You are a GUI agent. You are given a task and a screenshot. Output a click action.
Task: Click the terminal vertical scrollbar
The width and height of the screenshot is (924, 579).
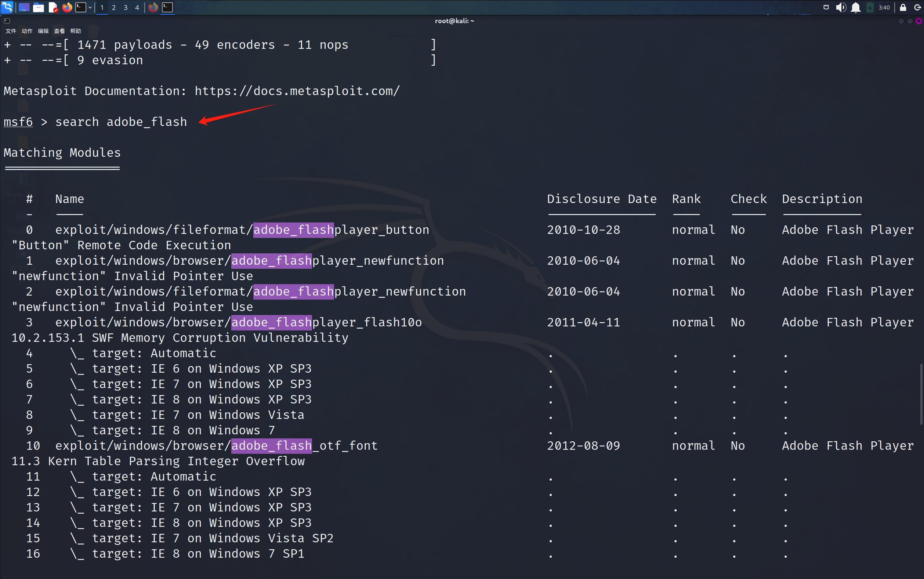pos(921,394)
